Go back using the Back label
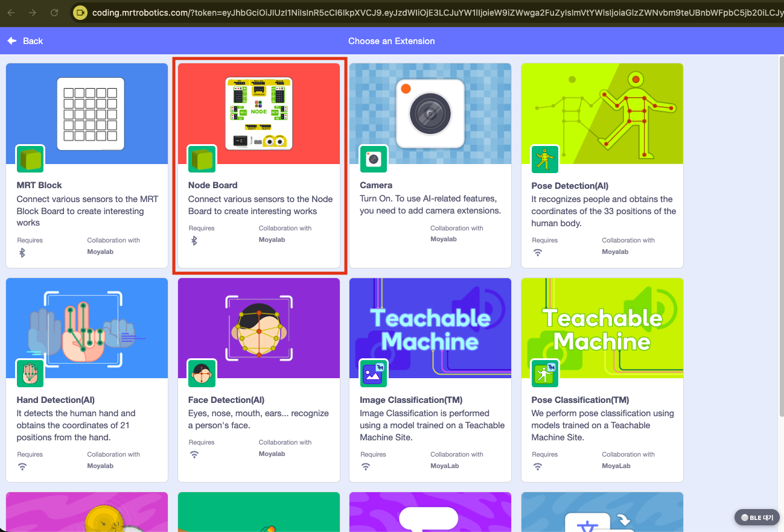 point(33,41)
